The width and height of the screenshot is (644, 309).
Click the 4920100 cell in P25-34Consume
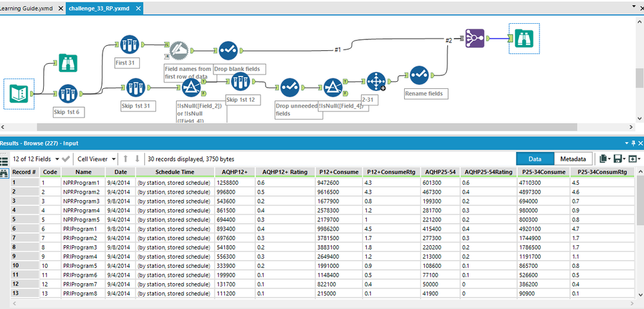(544, 229)
